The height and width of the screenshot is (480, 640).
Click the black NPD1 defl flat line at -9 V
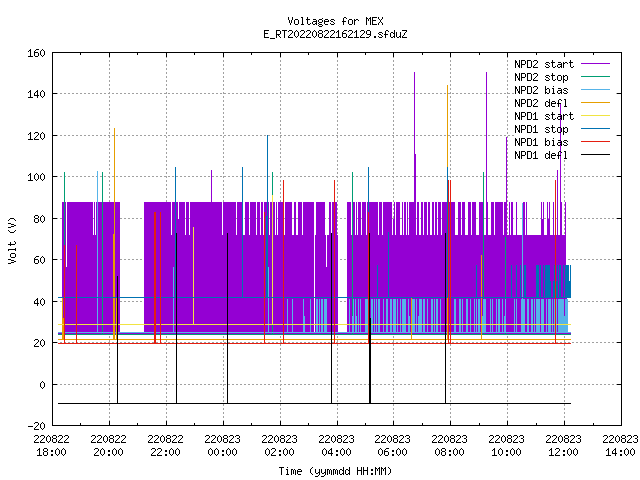coord(314,404)
